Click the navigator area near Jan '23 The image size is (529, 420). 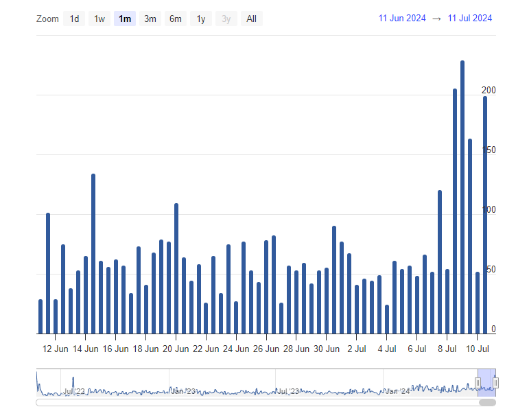[183, 391]
